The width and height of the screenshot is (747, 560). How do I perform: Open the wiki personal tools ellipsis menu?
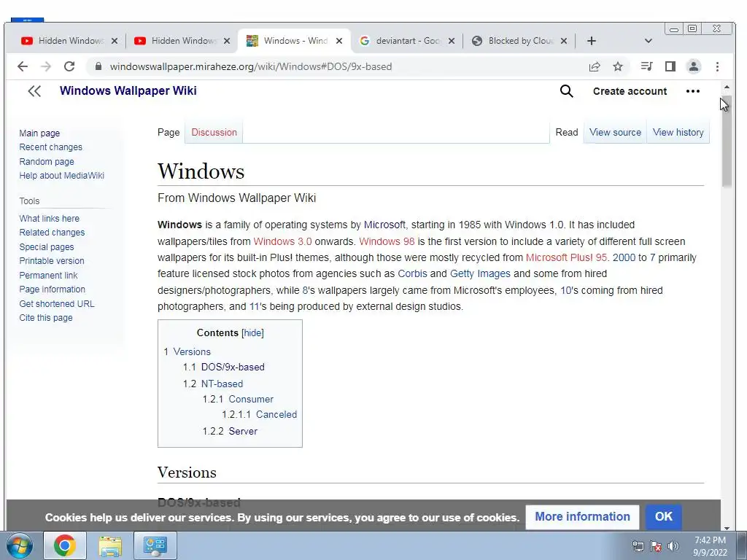click(x=693, y=91)
